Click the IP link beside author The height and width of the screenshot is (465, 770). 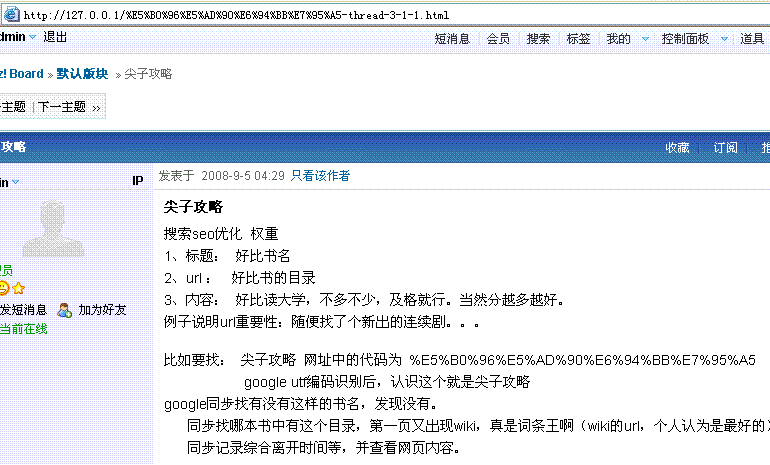click(x=138, y=181)
